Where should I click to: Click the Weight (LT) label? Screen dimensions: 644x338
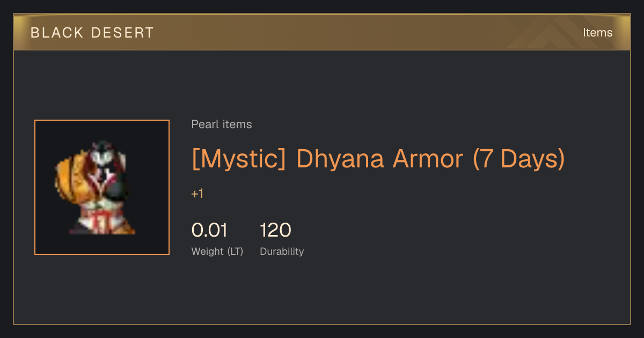click(x=217, y=252)
